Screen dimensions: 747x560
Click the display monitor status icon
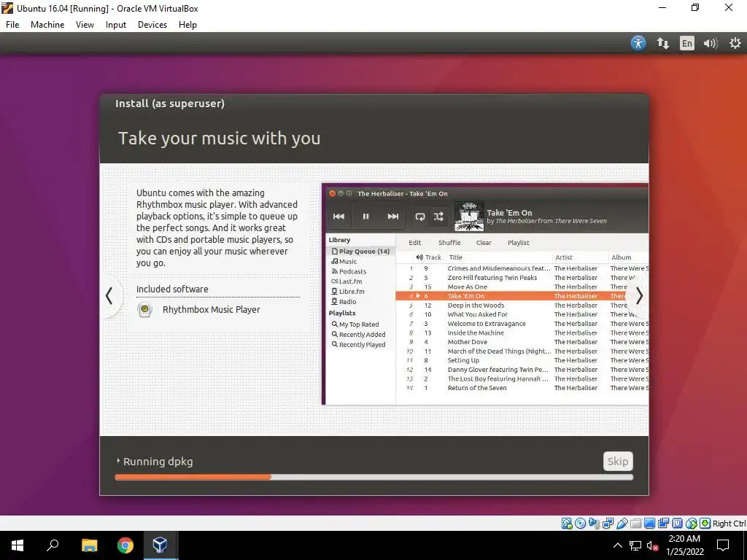[649, 524]
